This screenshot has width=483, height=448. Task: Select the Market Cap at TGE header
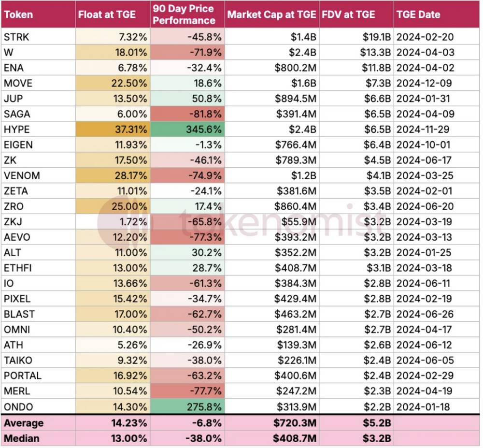tap(272, 14)
